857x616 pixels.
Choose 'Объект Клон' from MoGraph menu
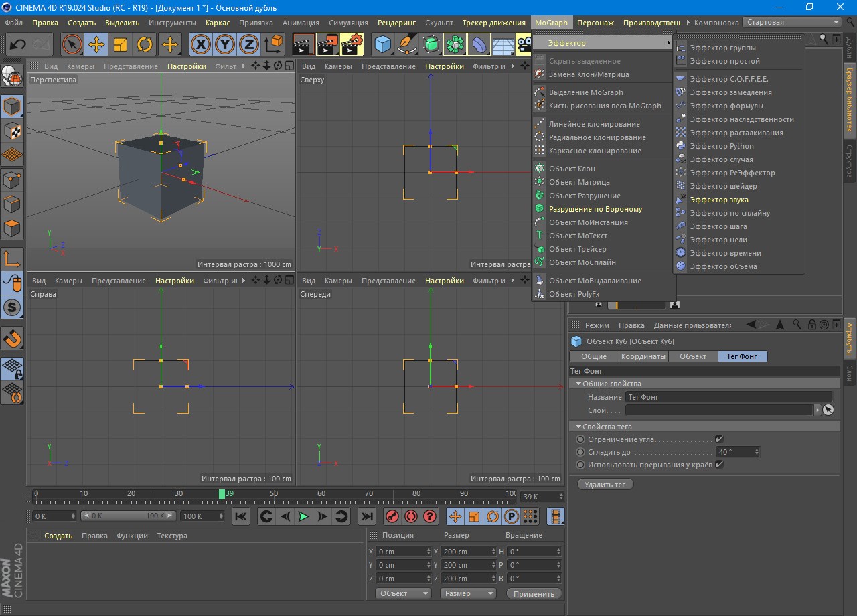[572, 169]
